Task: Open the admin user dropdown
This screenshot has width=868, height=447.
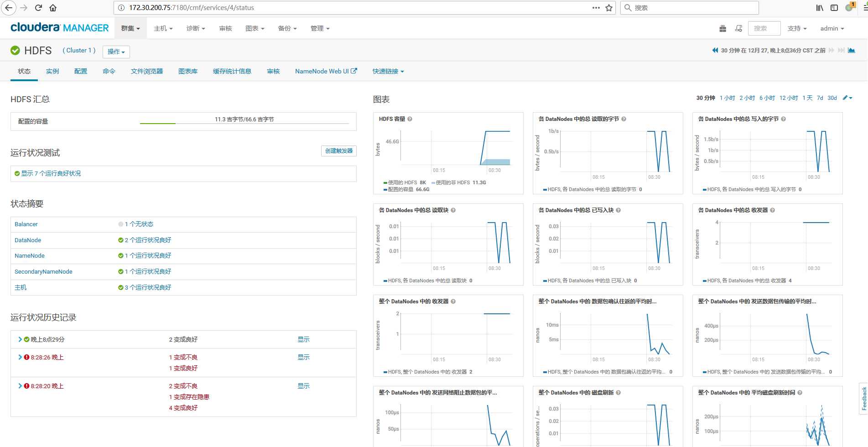Action: [832, 28]
